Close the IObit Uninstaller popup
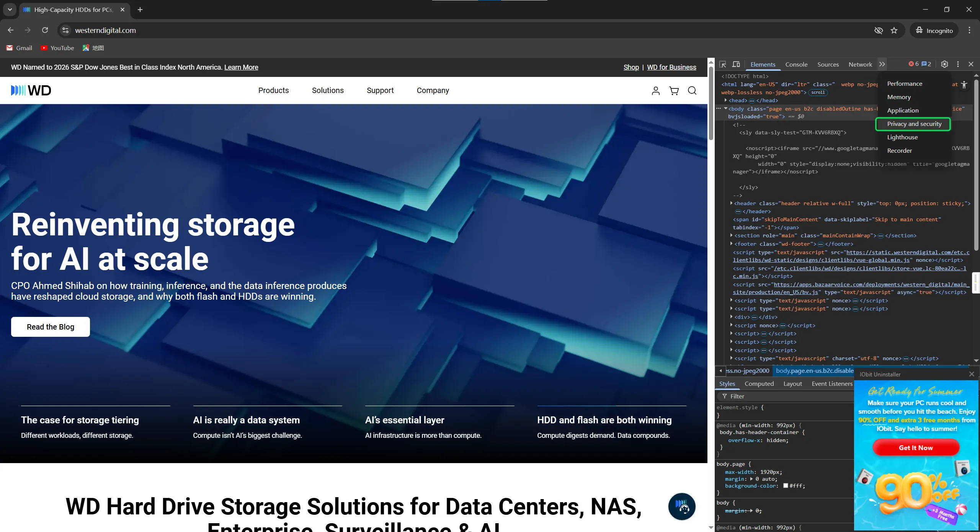980x532 pixels. point(972,374)
